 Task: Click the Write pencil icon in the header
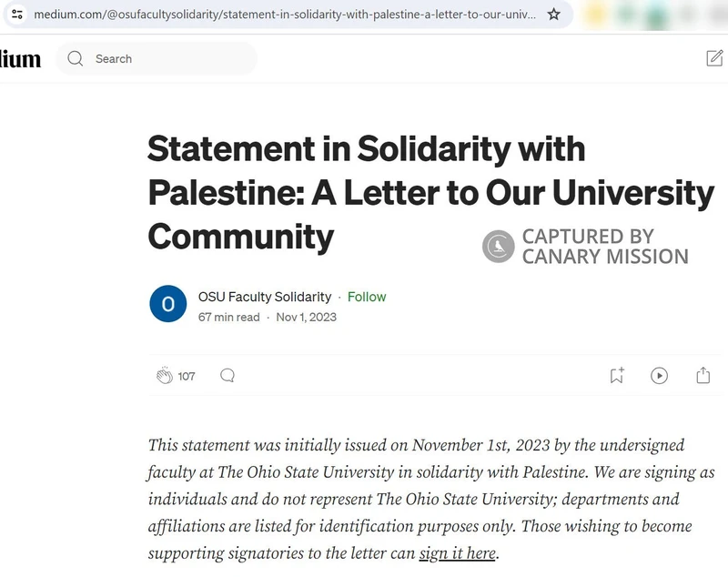click(715, 58)
